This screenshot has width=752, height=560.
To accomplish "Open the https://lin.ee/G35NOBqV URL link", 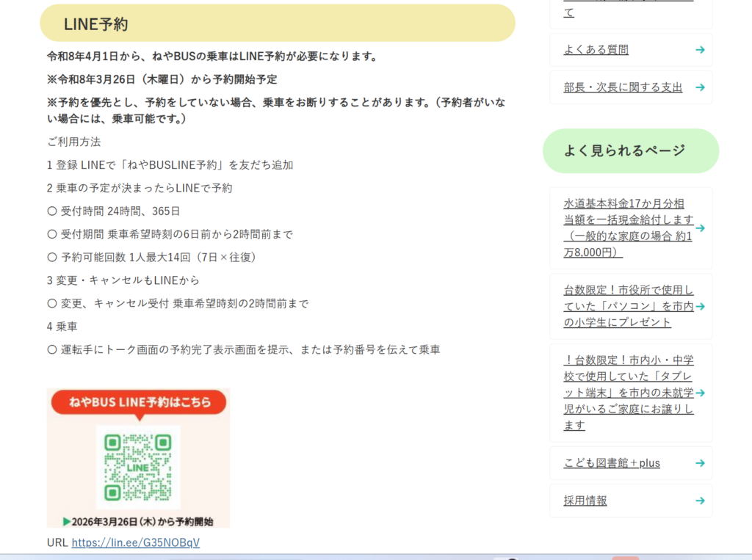I will tap(136, 542).
